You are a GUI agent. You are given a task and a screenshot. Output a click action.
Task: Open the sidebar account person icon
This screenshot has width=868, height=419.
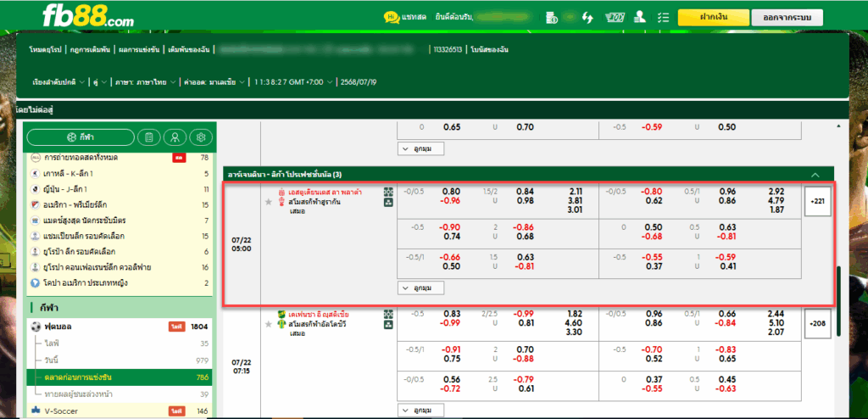[x=175, y=137]
